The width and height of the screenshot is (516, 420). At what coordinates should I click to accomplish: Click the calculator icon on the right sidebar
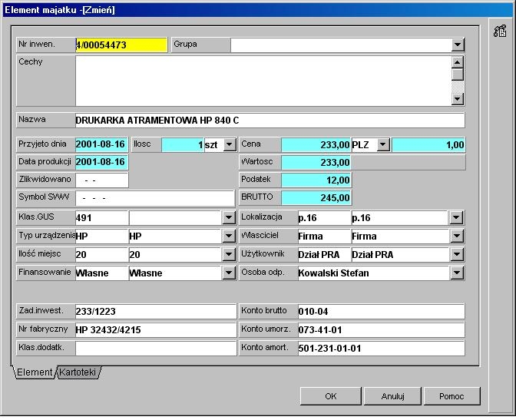[500, 31]
